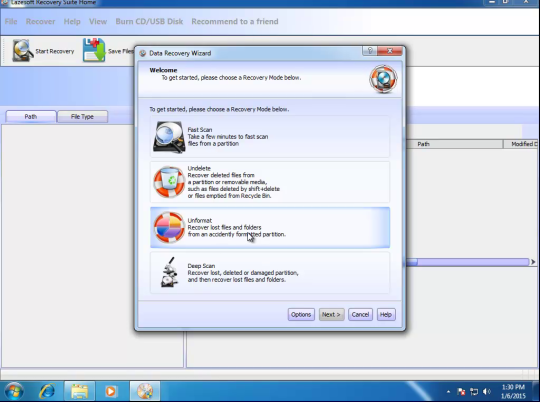Click the Cancel button in wizard

point(360,315)
